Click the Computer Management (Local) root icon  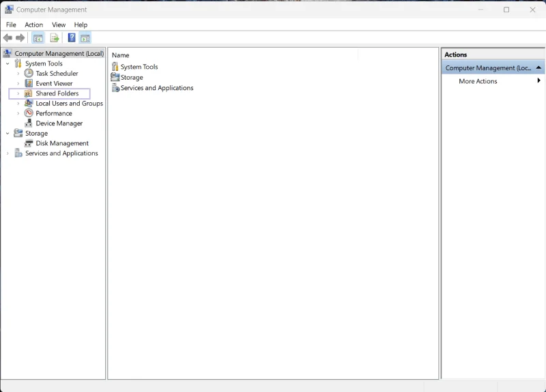8,53
